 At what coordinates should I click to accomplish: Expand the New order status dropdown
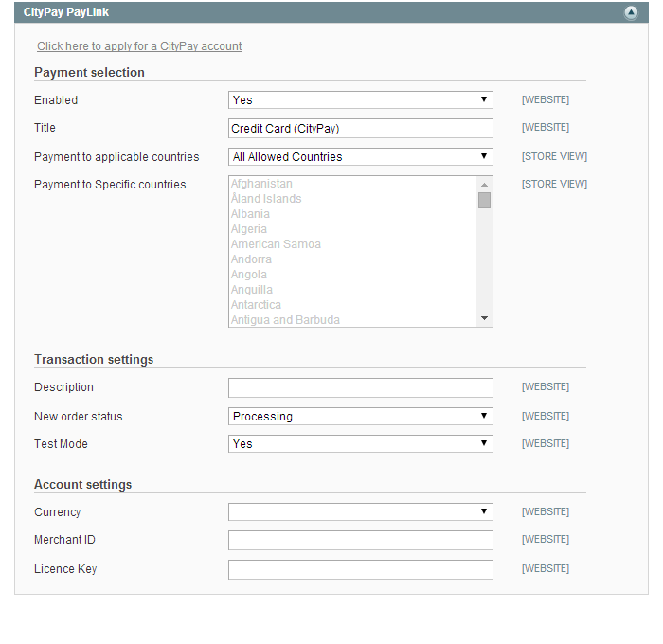click(x=361, y=417)
